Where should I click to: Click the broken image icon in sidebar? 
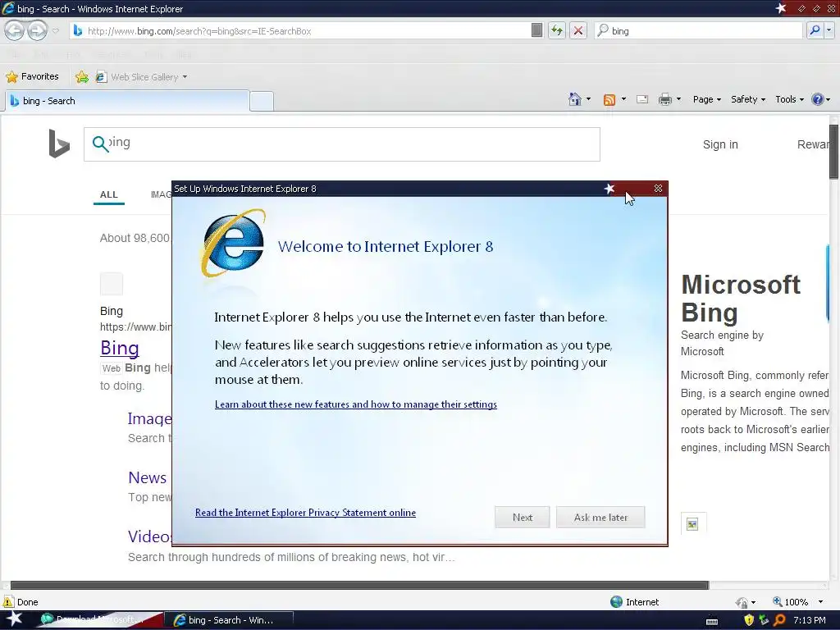pos(692,524)
